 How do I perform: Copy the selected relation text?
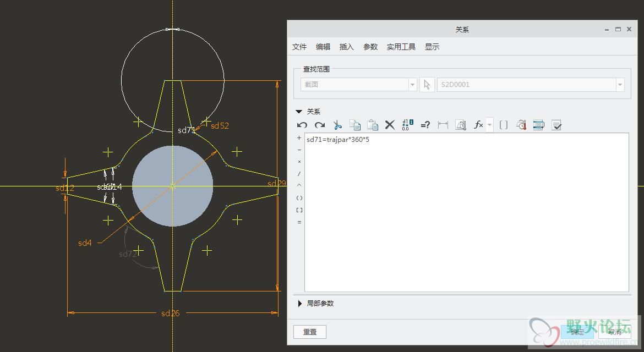click(355, 125)
